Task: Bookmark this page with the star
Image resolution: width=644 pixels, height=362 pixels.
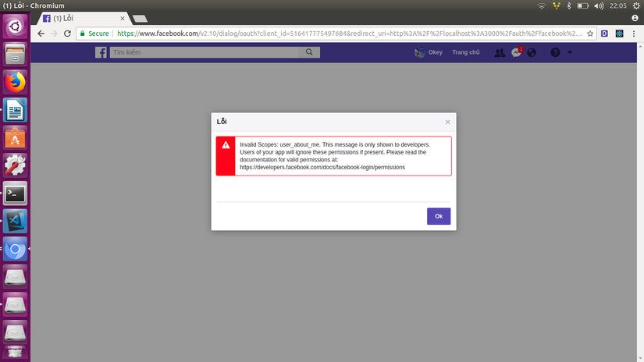Action: click(590, 34)
